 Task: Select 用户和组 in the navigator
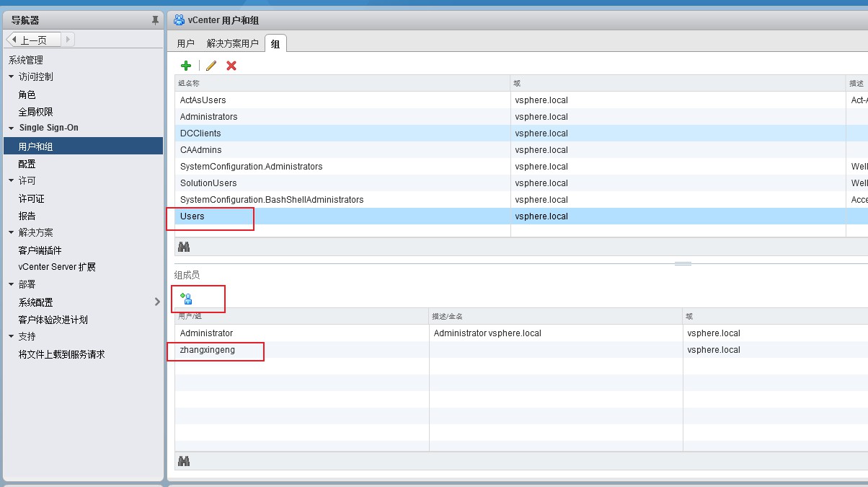[82, 146]
